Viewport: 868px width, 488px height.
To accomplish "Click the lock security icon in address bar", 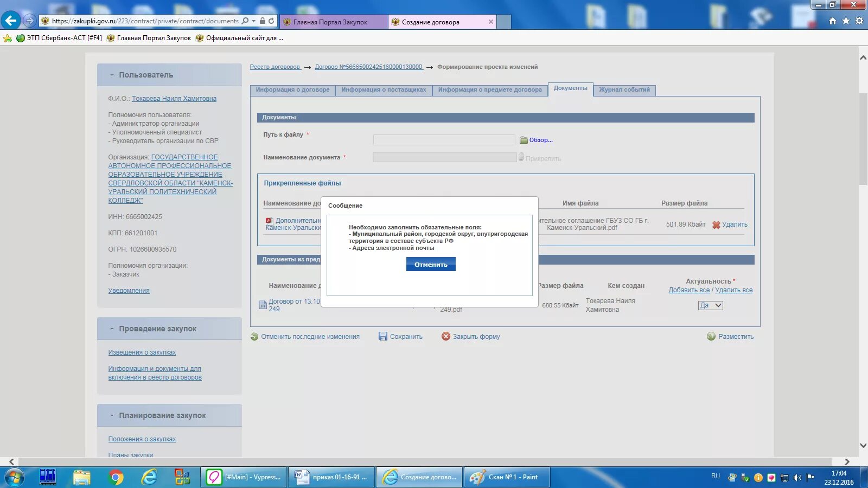I will [x=263, y=21].
